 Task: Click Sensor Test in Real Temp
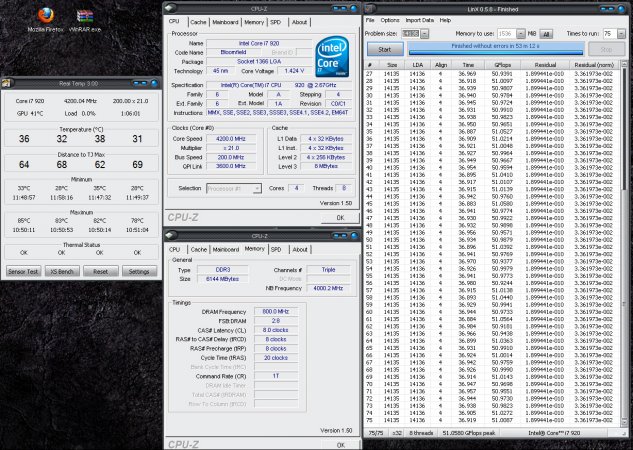[23, 272]
